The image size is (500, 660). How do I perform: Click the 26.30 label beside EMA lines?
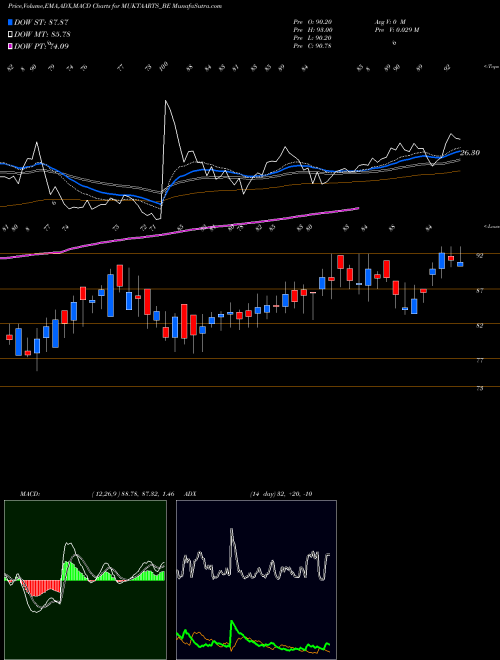pos(470,153)
